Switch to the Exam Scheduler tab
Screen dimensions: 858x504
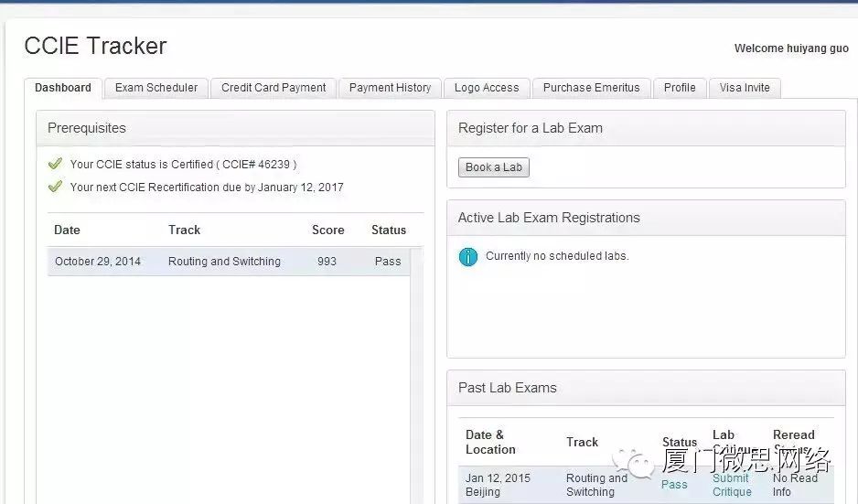pos(156,88)
